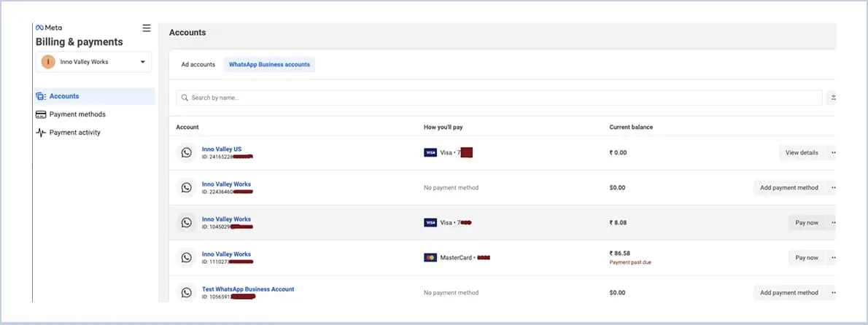
Task: Click the Visa card icon for Inno Valley US
Action: [430, 152]
